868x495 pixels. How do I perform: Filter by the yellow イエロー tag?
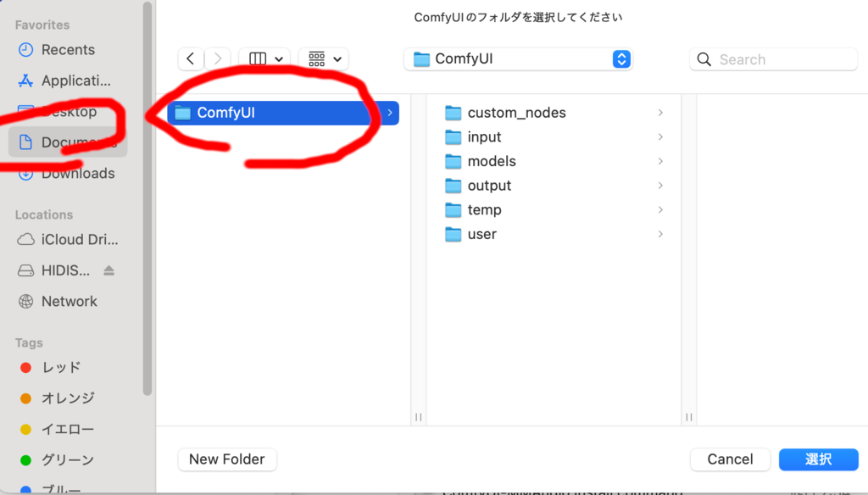[68, 429]
